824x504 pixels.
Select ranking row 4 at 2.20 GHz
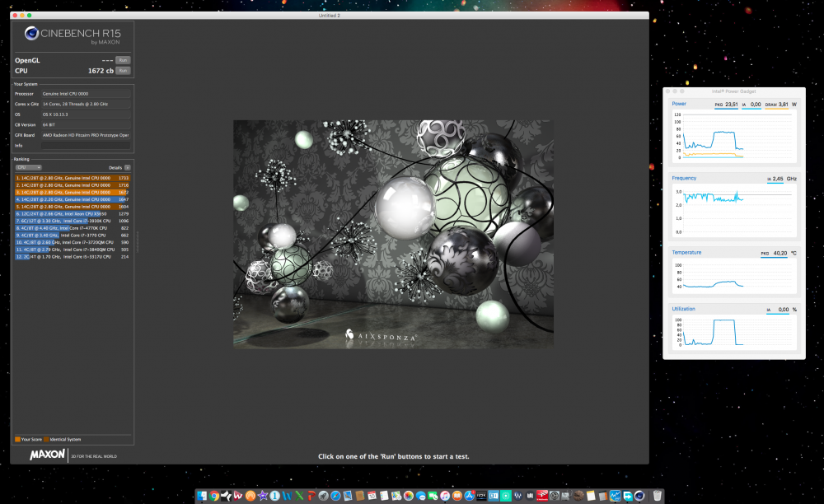pyautogui.click(x=73, y=199)
